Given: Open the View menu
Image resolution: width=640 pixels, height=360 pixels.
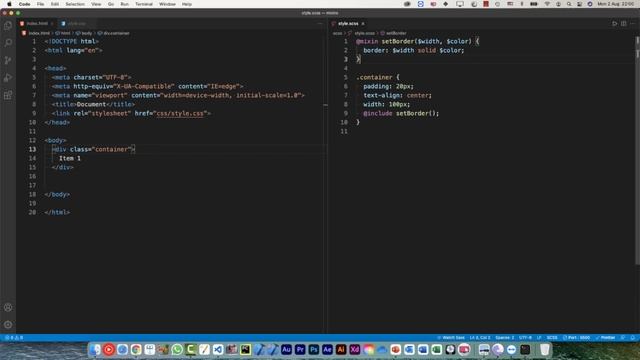Looking at the screenshot, I should click(x=96, y=4).
